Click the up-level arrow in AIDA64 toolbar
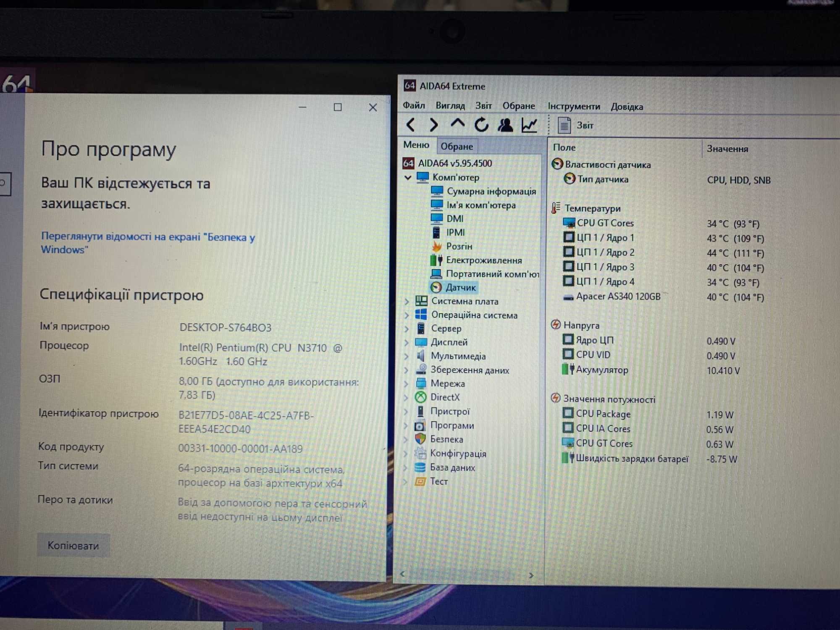Screen dimensions: 840x630 tap(457, 124)
